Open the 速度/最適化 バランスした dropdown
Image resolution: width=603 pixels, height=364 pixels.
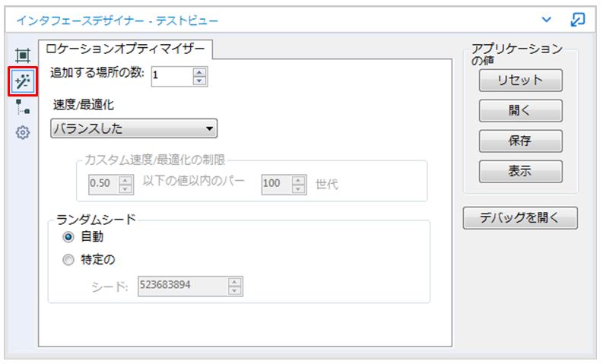pos(134,128)
